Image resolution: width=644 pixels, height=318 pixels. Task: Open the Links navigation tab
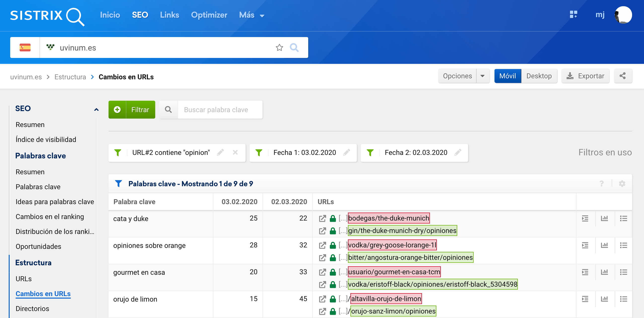point(169,15)
